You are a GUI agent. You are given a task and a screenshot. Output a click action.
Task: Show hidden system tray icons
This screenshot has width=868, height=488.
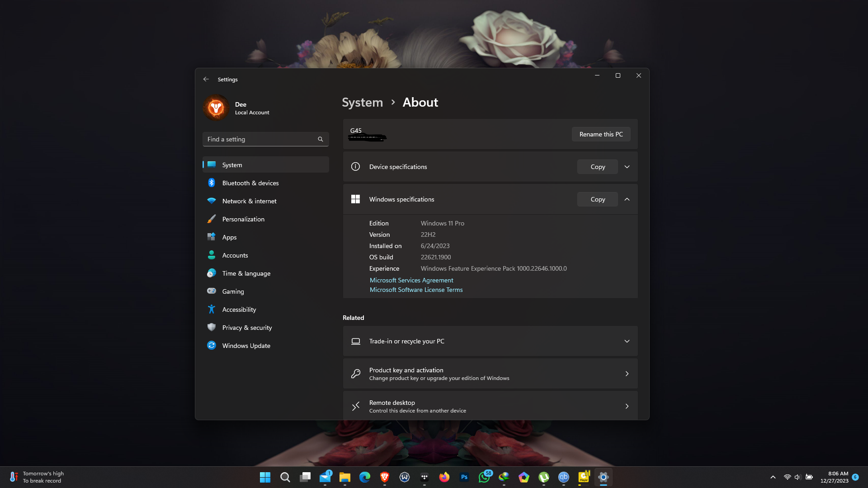tap(773, 477)
